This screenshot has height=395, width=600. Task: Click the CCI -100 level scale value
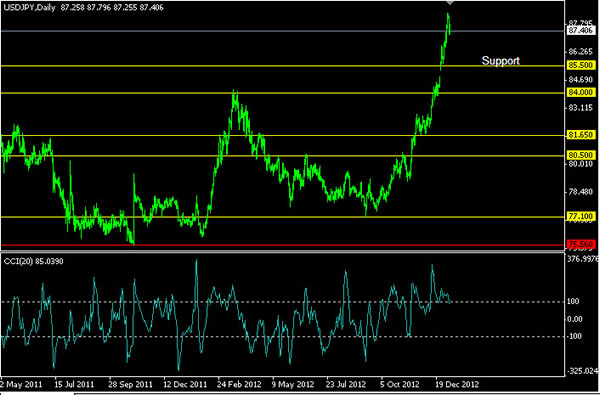[x=574, y=336]
